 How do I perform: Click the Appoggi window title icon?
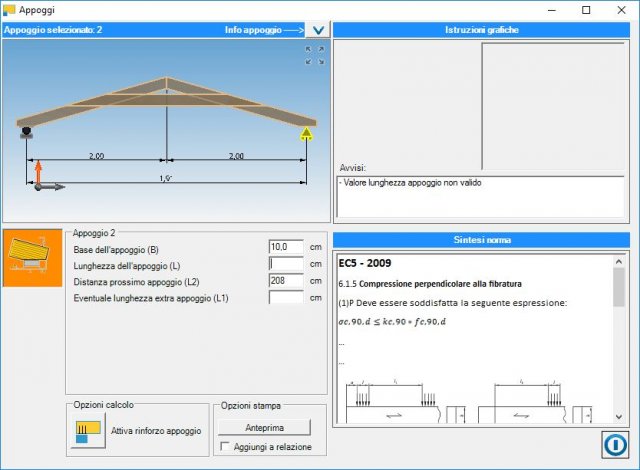tap(12, 9)
